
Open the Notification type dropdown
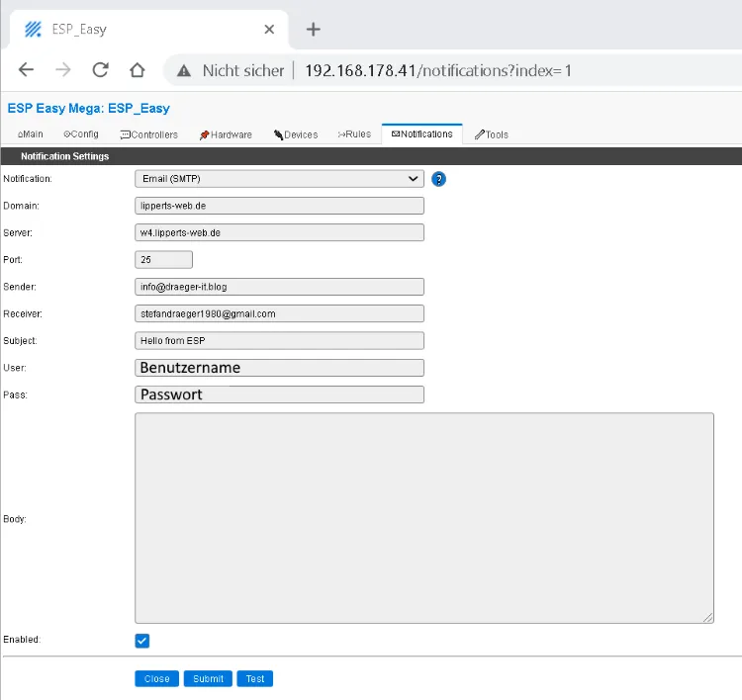click(279, 179)
